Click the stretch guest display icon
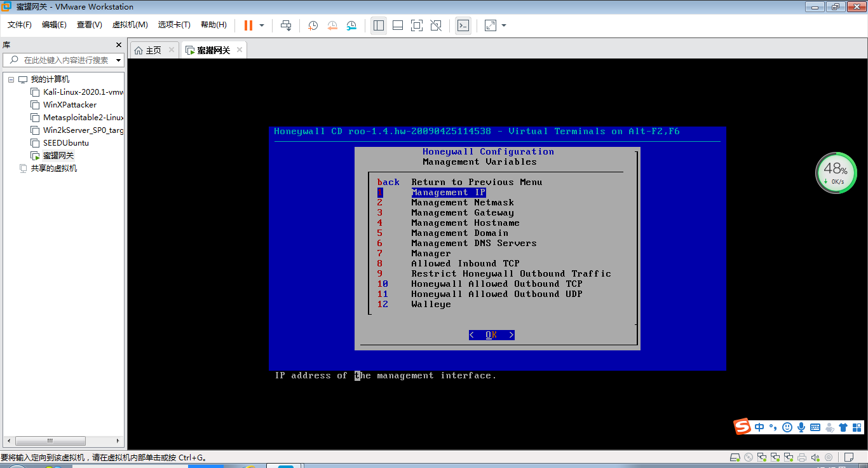The image size is (868, 468). pos(490,25)
